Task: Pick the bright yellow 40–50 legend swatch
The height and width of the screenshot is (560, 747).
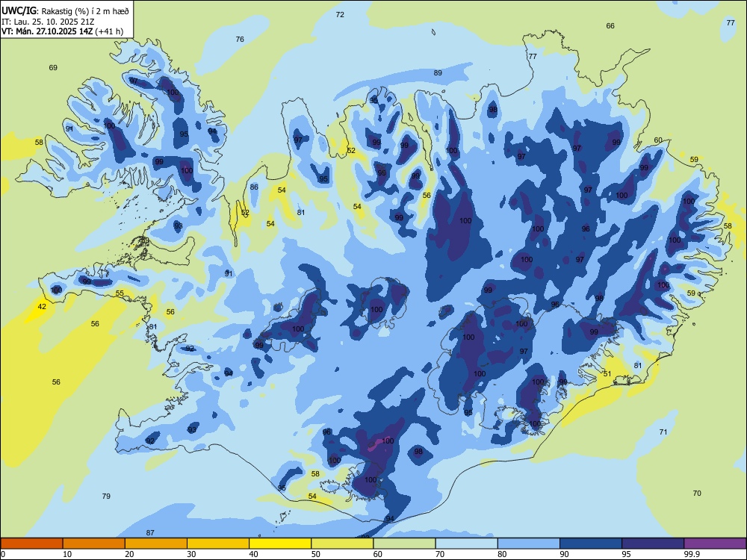Action: click(280, 544)
